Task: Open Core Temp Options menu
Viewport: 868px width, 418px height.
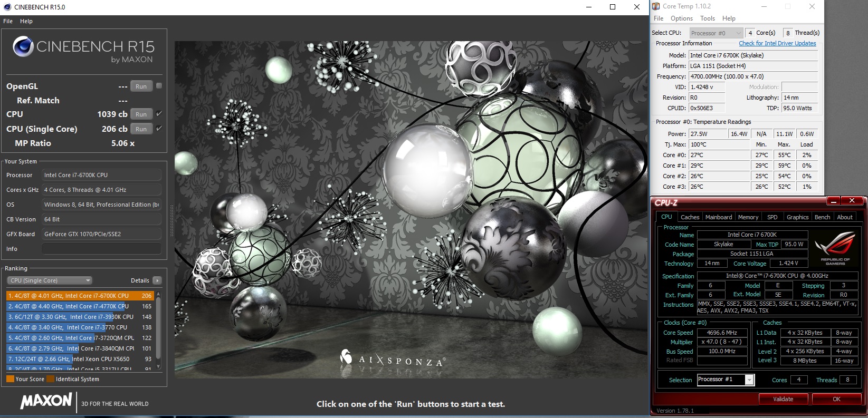Action: pyautogui.click(x=682, y=18)
